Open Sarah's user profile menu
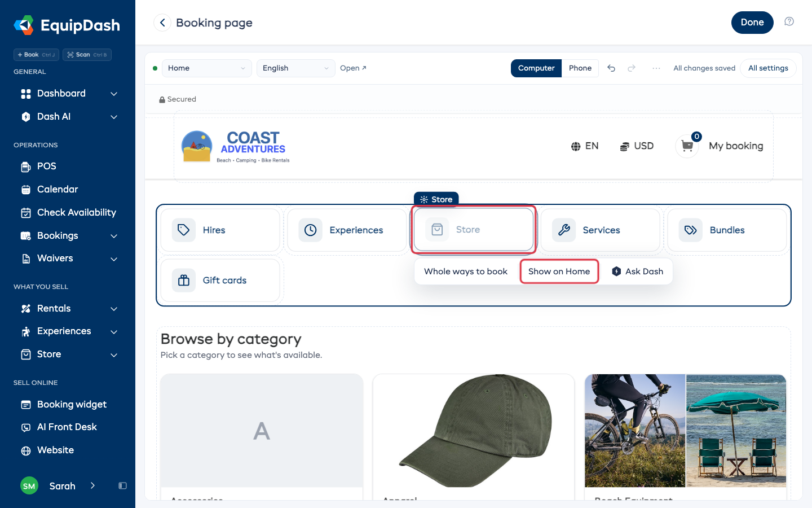 click(x=58, y=486)
